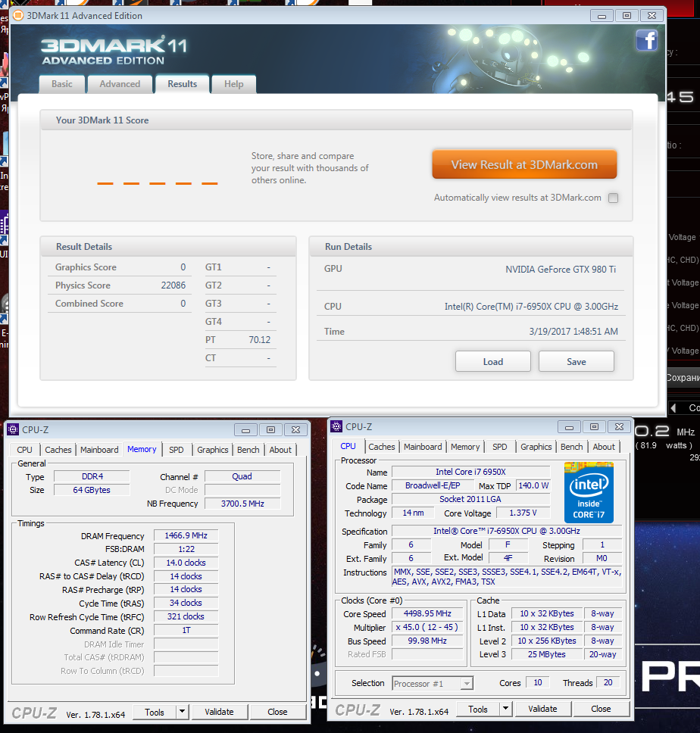Click the Max TDP value 140.0 W
Screen dimensions: 700x733
click(x=533, y=485)
